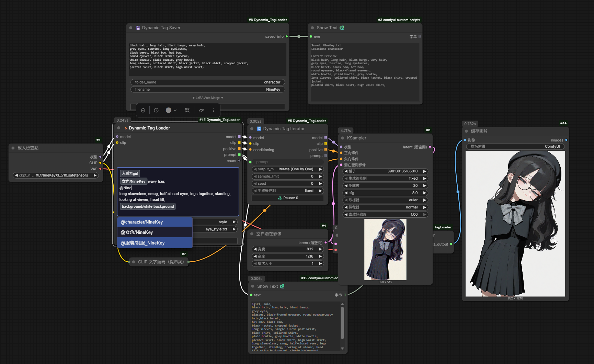
Task: Toggle collapse dot on Dynamic Tag Iterator
Action: [252, 129]
